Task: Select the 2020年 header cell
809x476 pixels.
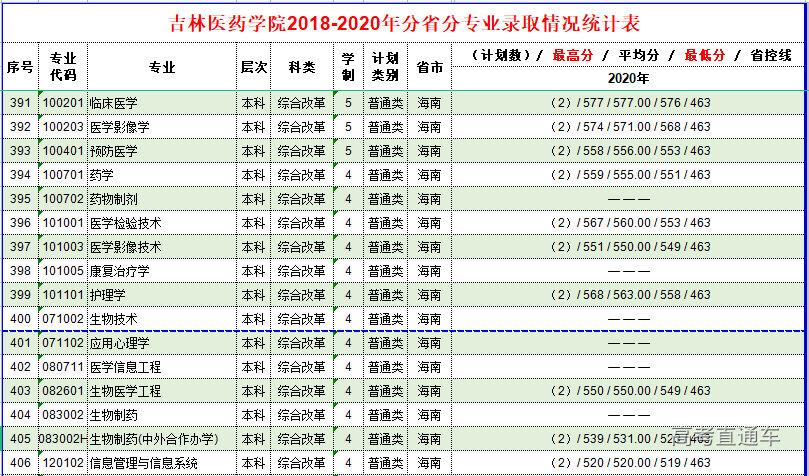Action: (628, 79)
